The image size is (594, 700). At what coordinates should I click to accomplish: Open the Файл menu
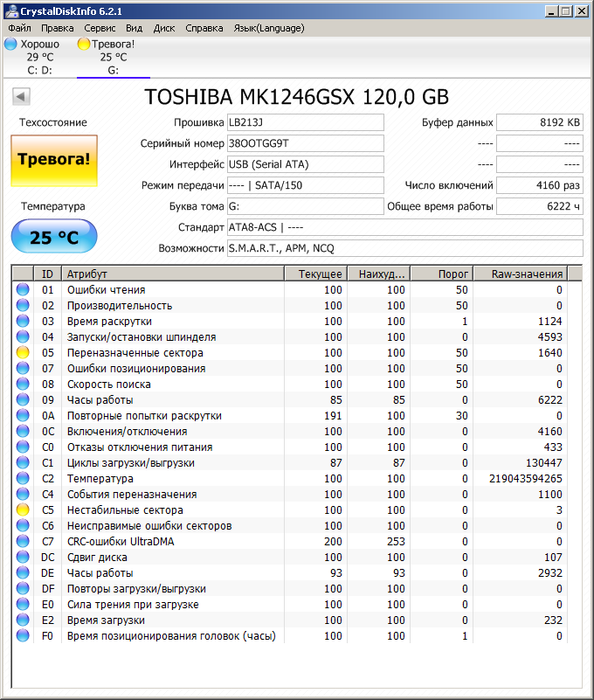[19, 28]
